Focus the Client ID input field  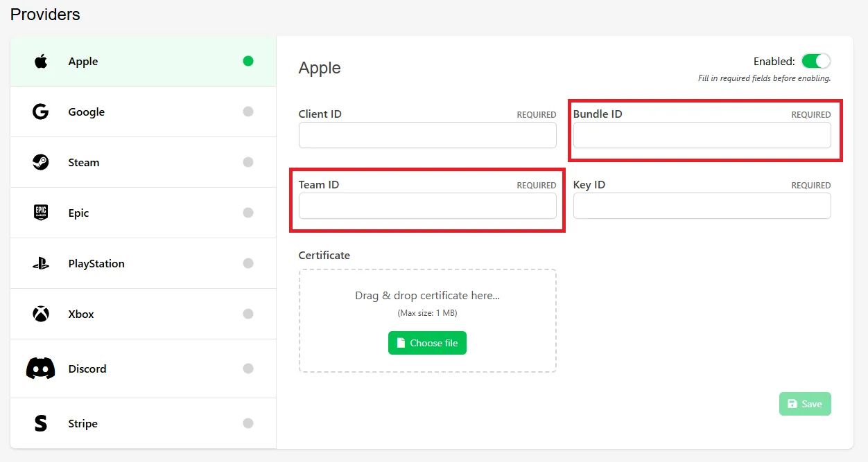click(x=428, y=135)
